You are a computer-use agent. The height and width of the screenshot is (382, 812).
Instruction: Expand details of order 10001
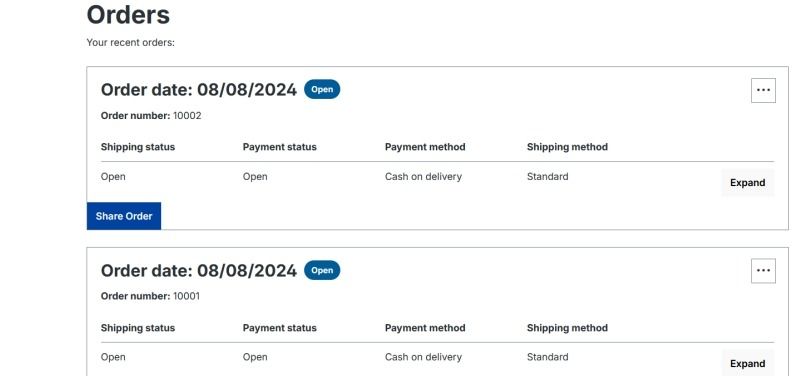[x=747, y=363]
